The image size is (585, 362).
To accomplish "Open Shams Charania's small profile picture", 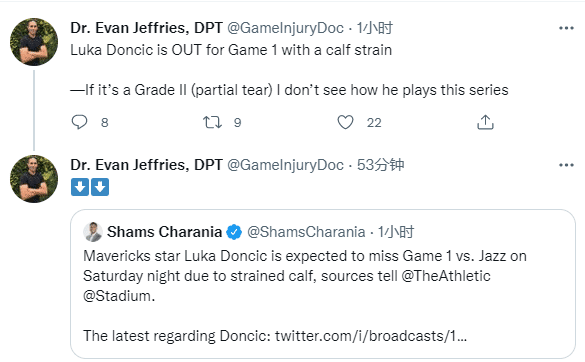I will click(x=93, y=232).
